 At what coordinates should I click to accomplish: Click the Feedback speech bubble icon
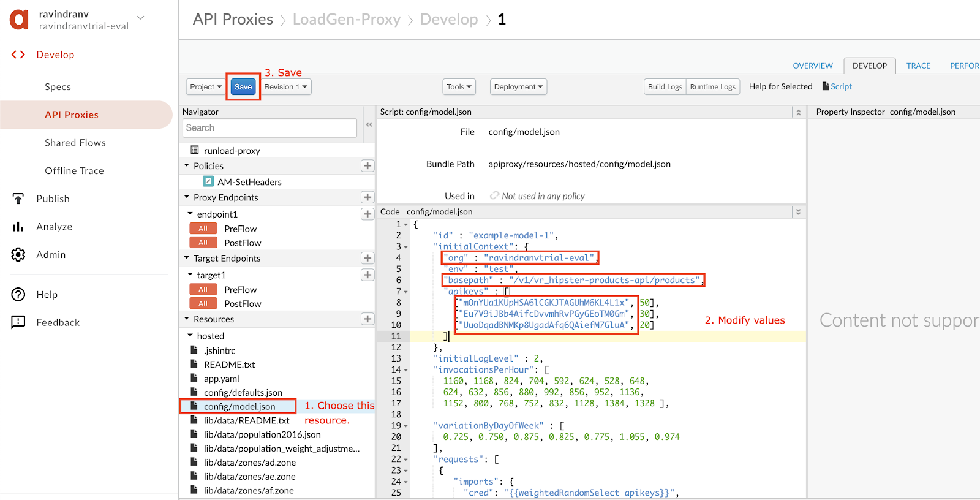[18, 322]
